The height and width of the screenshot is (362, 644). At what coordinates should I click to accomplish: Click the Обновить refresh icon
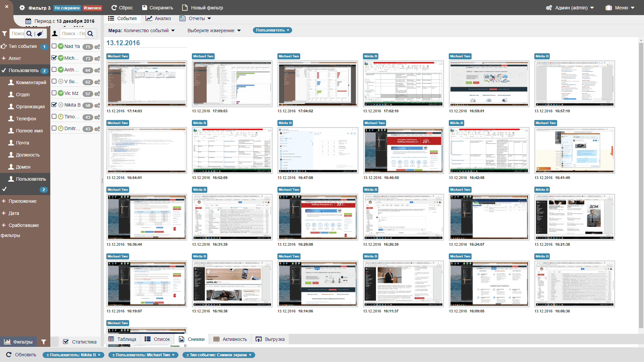[9, 355]
